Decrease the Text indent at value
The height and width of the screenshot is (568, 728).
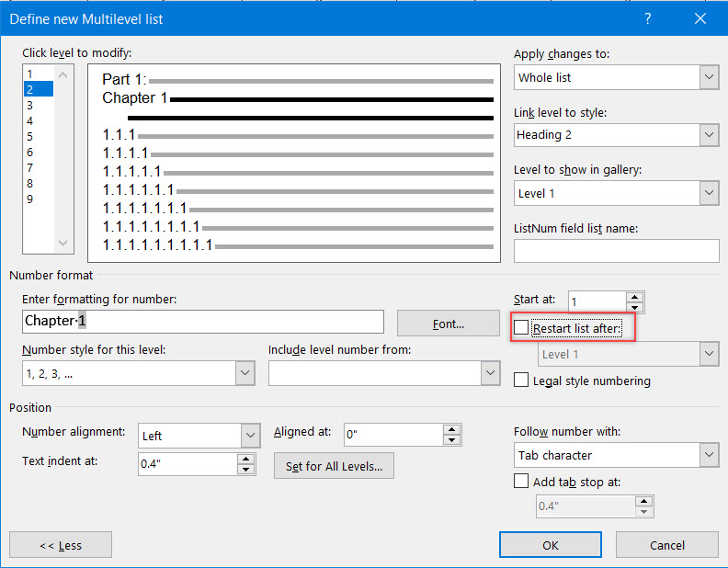click(x=245, y=470)
